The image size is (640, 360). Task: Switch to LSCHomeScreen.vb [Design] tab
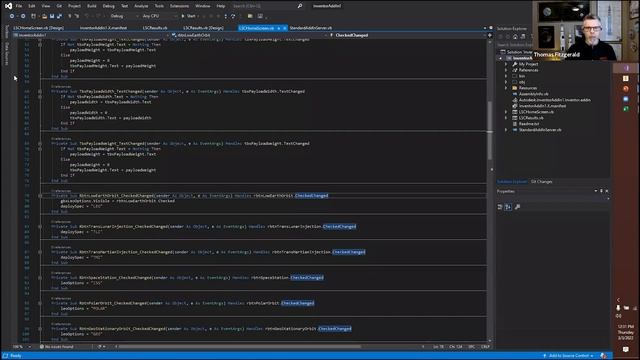point(39,28)
